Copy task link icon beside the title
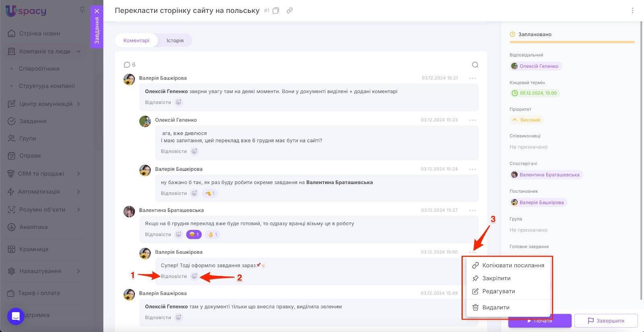 (x=289, y=10)
